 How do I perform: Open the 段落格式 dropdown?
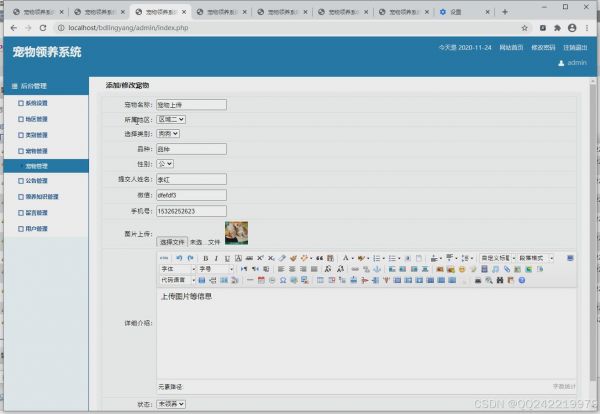[536, 258]
